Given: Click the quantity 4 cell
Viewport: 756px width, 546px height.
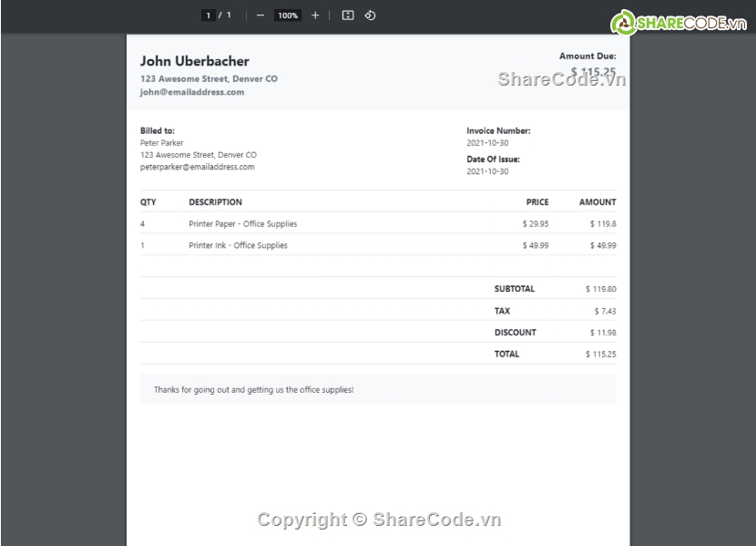Looking at the screenshot, I should pos(142,224).
